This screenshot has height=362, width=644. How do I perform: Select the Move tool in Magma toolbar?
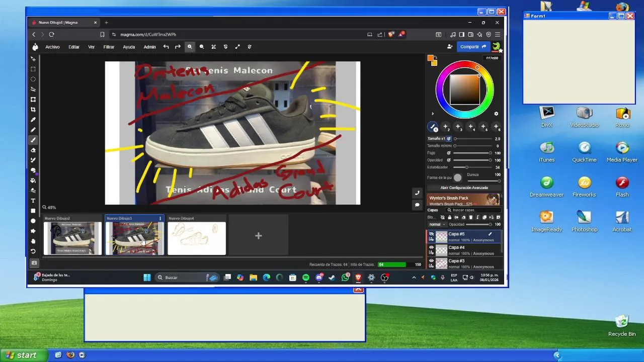[33, 59]
